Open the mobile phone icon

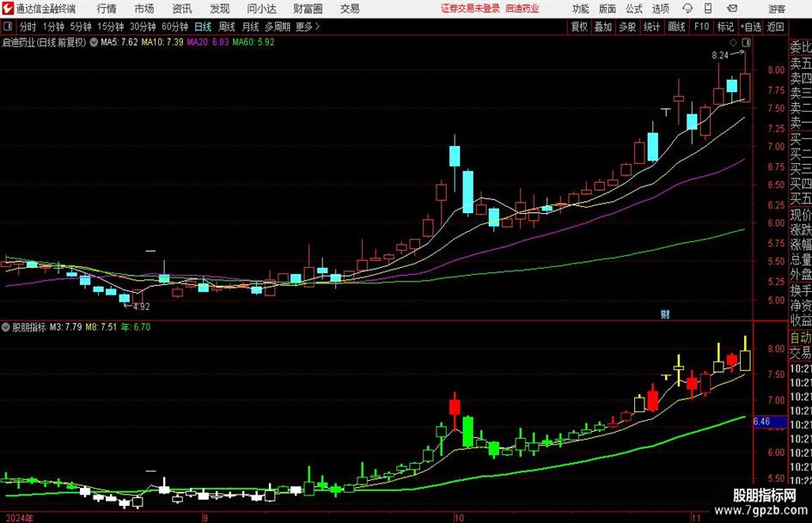(708, 9)
